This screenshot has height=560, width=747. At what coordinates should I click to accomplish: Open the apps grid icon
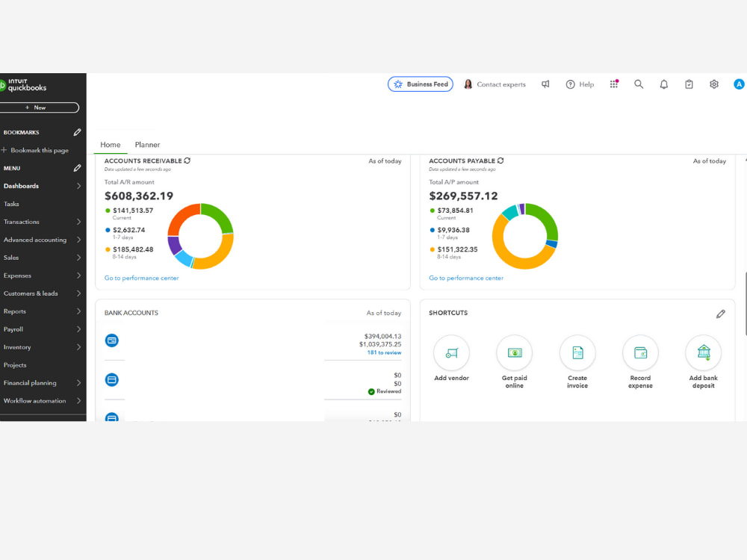pos(613,84)
